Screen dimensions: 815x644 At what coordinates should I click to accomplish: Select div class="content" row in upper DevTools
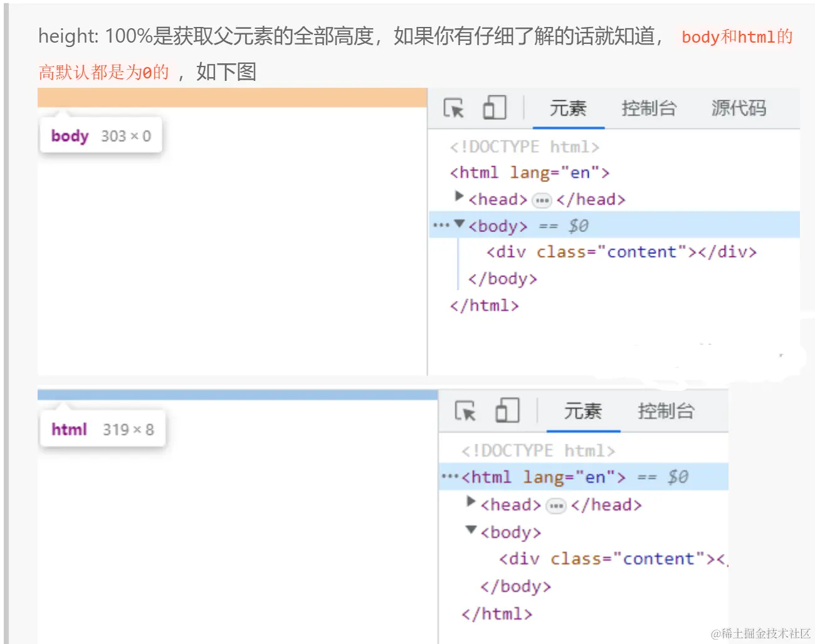click(x=621, y=252)
